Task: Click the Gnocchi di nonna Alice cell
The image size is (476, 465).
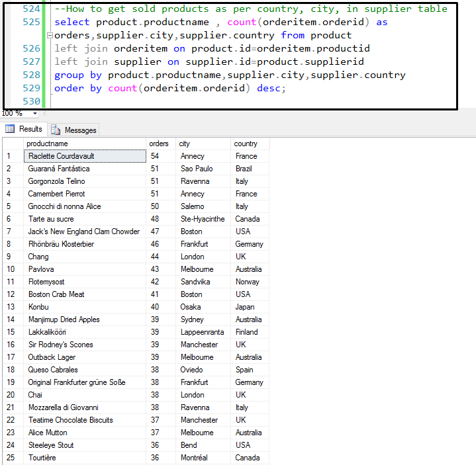Action: click(x=85, y=206)
